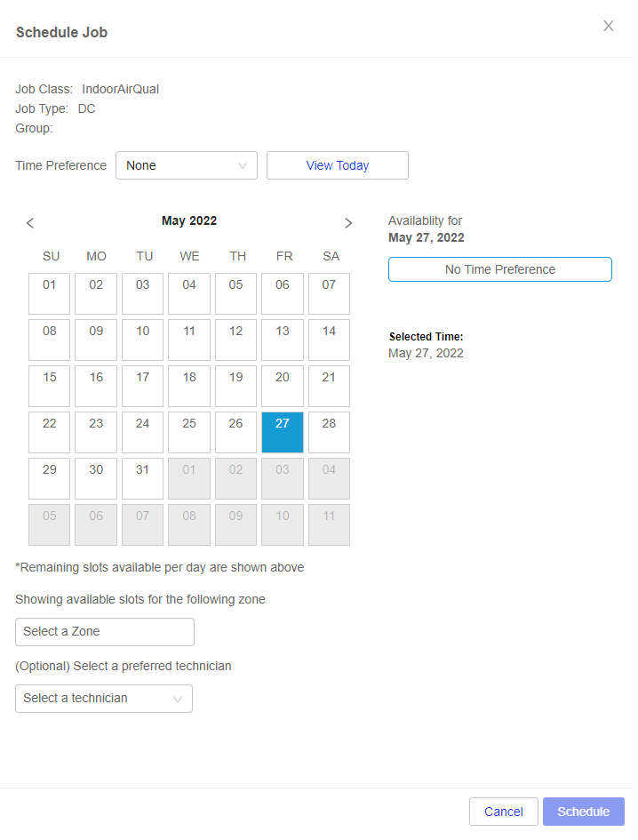Viewport: 638px width, 840px height.
Task: Choose May 18 on the calendar
Action: (x=189, y=387)
